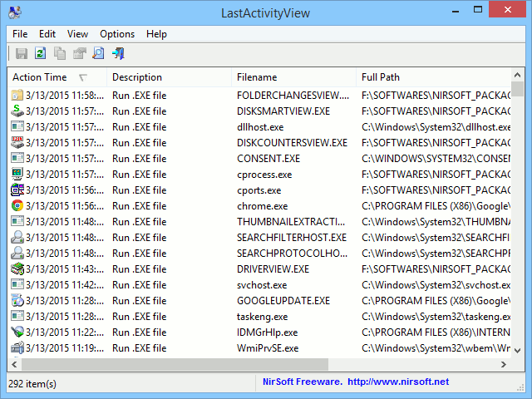The image size is (532, 399).
Task: Select the DRIVERVIEW.EXE filename cell
Action: point(273,269)
